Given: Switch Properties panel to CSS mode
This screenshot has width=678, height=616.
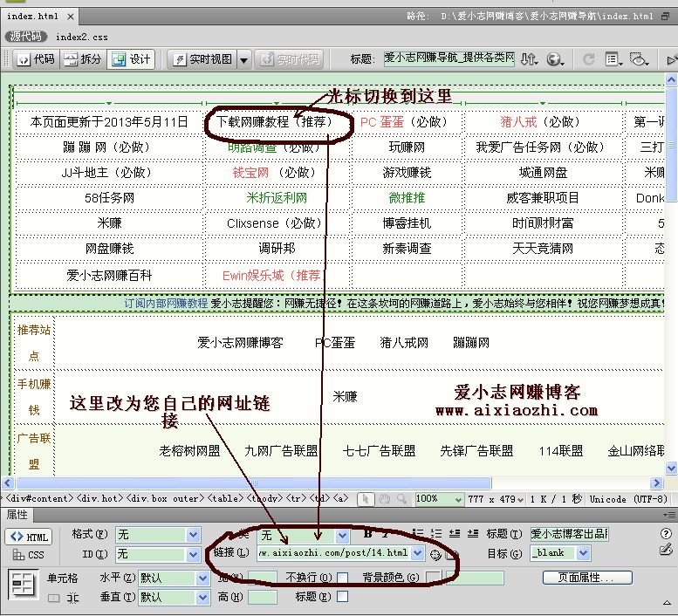Looking at the screenshot, I should (29, 555).
